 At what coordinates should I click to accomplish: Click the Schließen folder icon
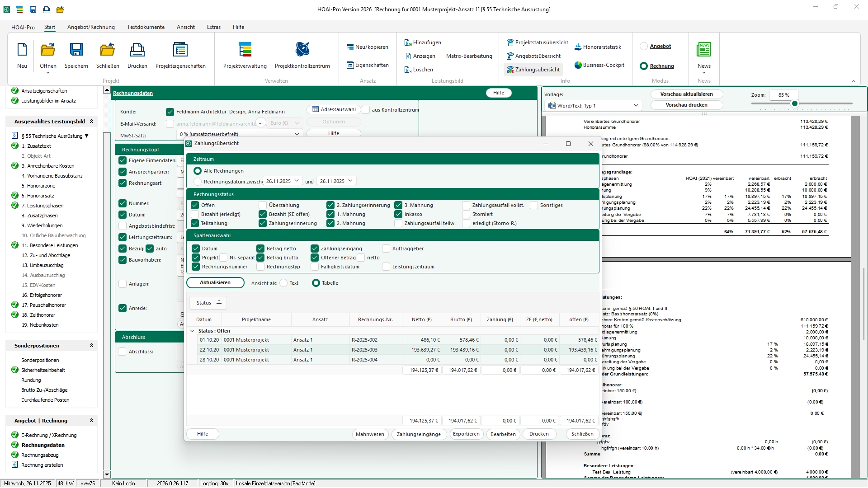[x=108, y=50]
